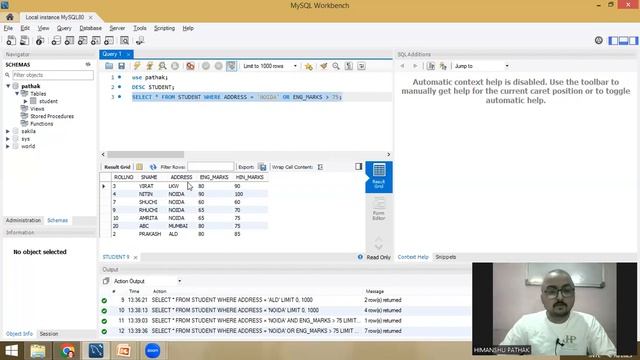Click create new stored procedure icon
Screen dimensions: 640x360
[96, 40]
